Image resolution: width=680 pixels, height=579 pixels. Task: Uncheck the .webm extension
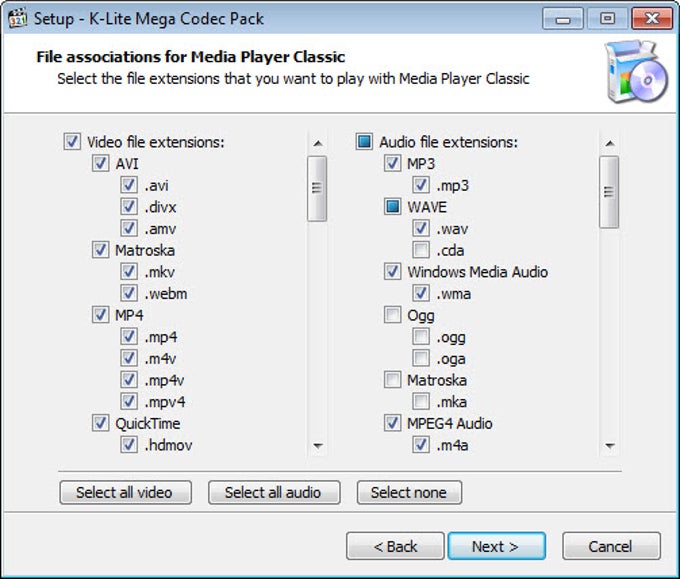[x=129, y=294]
